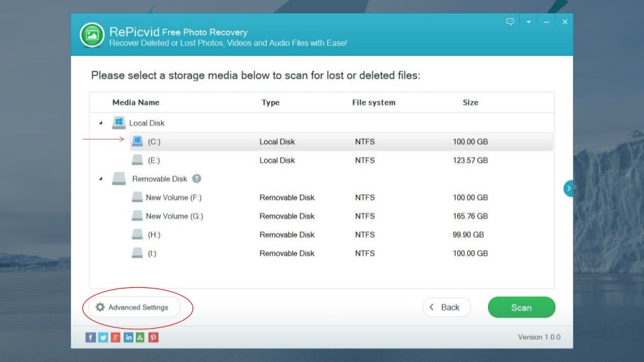Click the 165.76 GB size value
This screenshot has height=362, width=644.
(x=470, y=216)
